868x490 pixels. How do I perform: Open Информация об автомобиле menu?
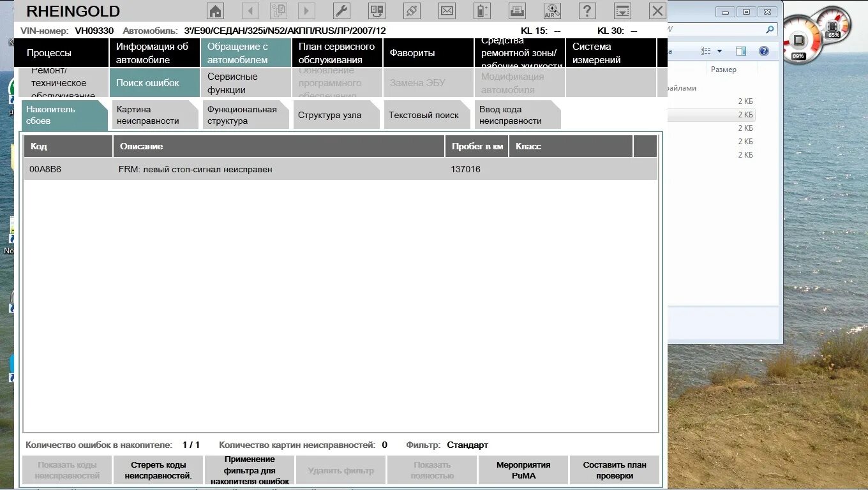(x=154, y=53)
